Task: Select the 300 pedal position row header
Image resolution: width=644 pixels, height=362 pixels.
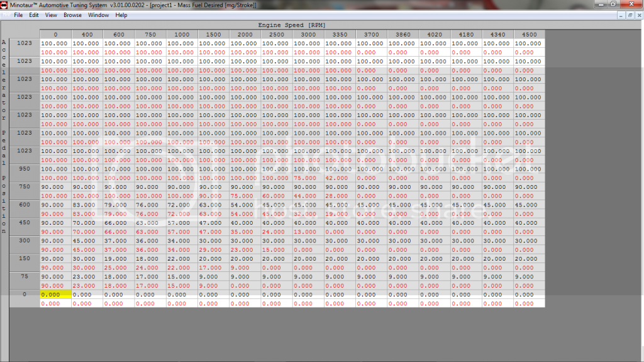Action: point(25,240)
